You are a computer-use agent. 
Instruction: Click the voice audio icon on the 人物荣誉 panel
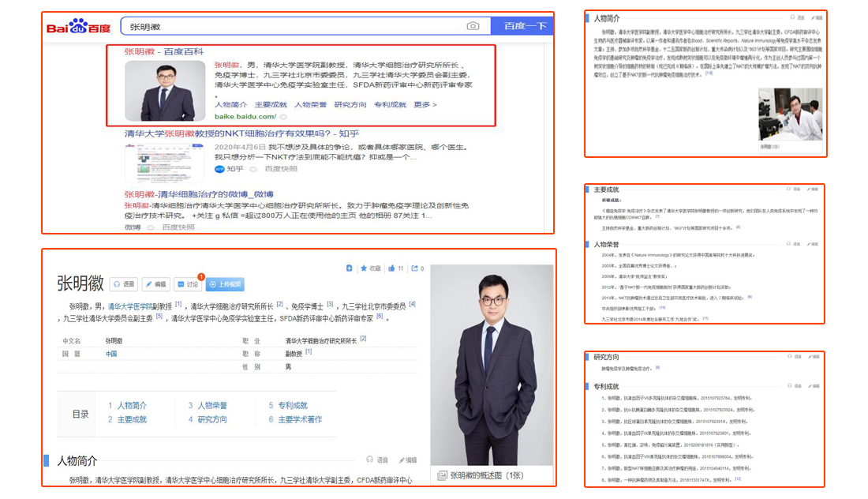(789, 244)
